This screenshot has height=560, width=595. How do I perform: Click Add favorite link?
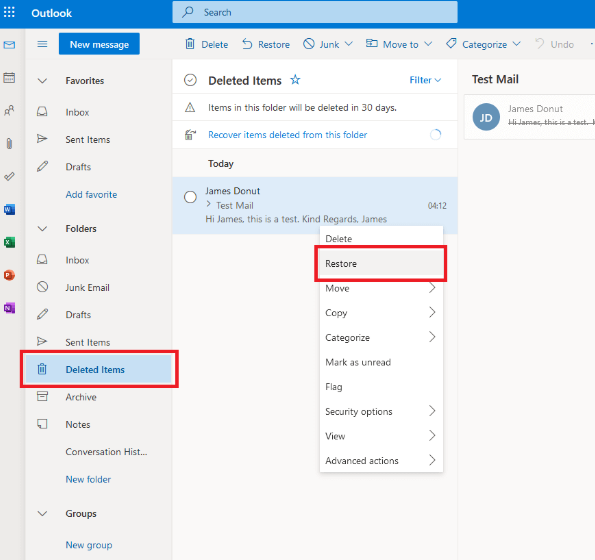click(91, 195)
